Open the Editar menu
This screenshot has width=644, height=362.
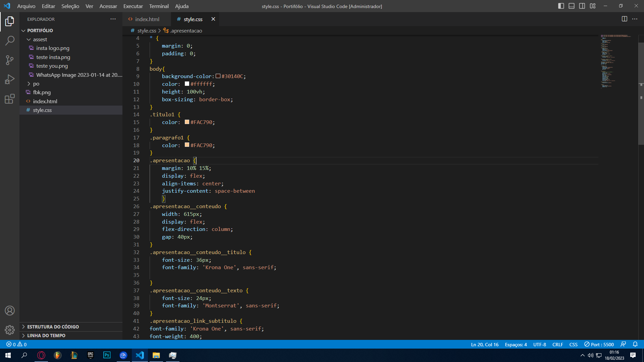(48, 6)
